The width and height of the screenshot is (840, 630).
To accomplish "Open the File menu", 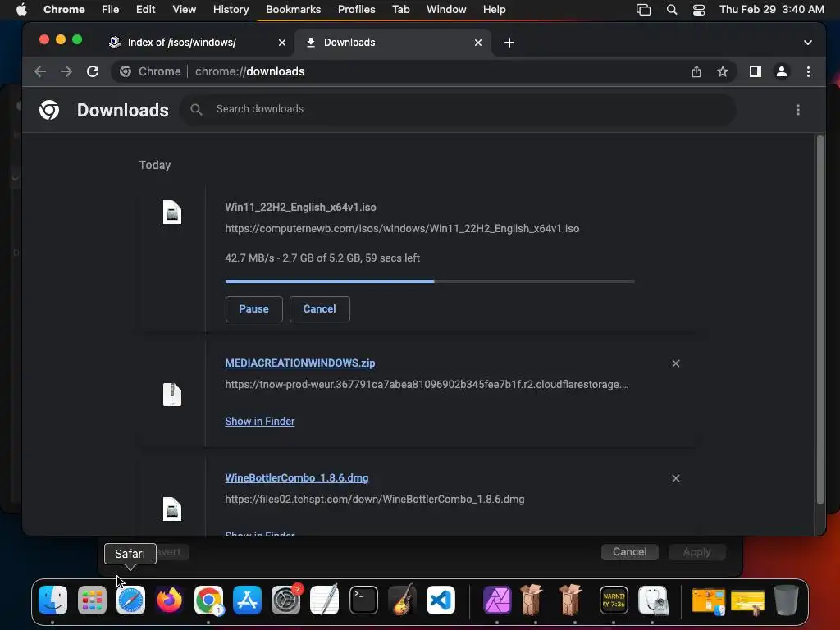I will click(x=111, y=10).
